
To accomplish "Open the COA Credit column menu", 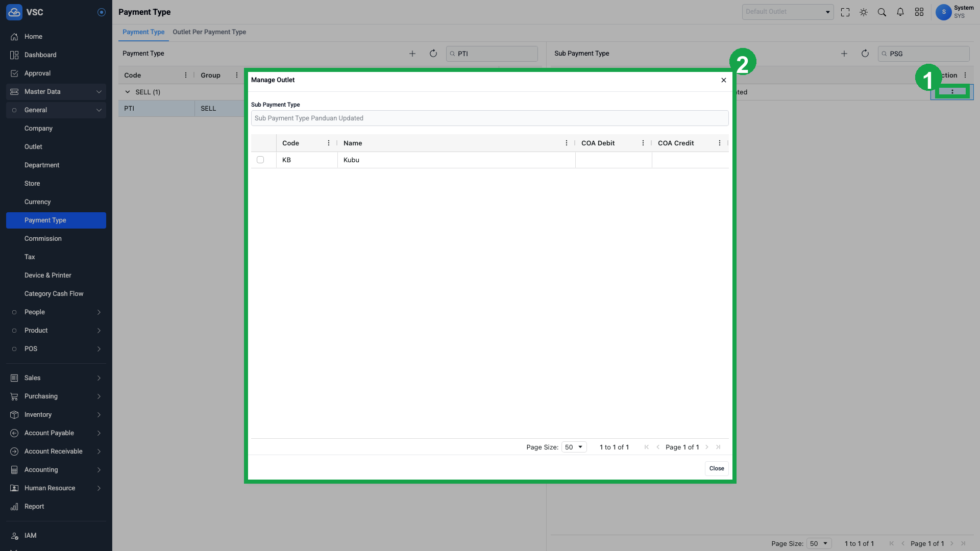I will point(720,143).
